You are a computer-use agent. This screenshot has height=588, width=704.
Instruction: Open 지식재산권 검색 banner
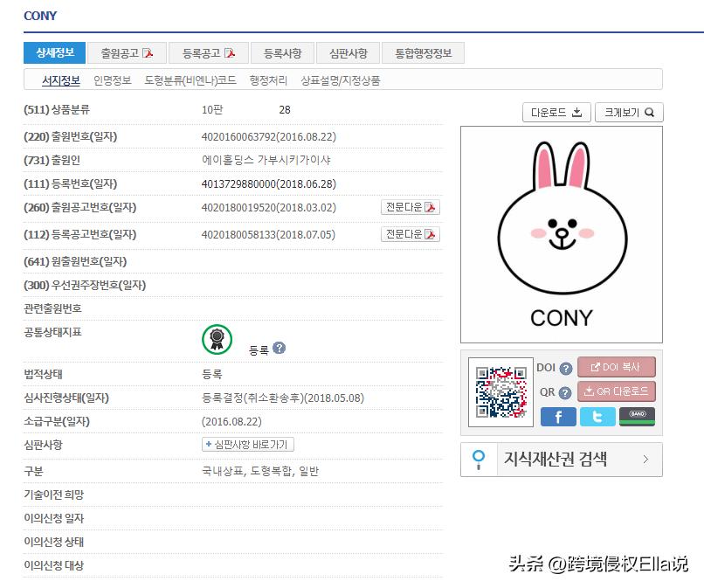tap(562, 459)
